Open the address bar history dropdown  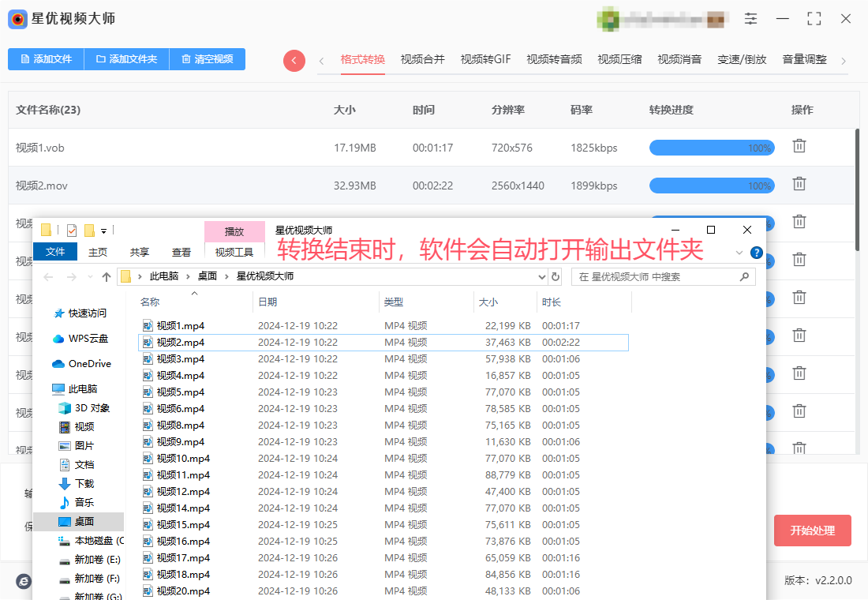[542, 276]
